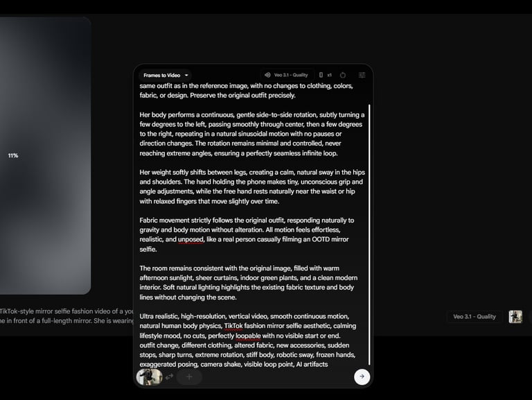Click the x1 outputs count label
The width and height of the screenshot is (532, 400).
tap(330, 75)
